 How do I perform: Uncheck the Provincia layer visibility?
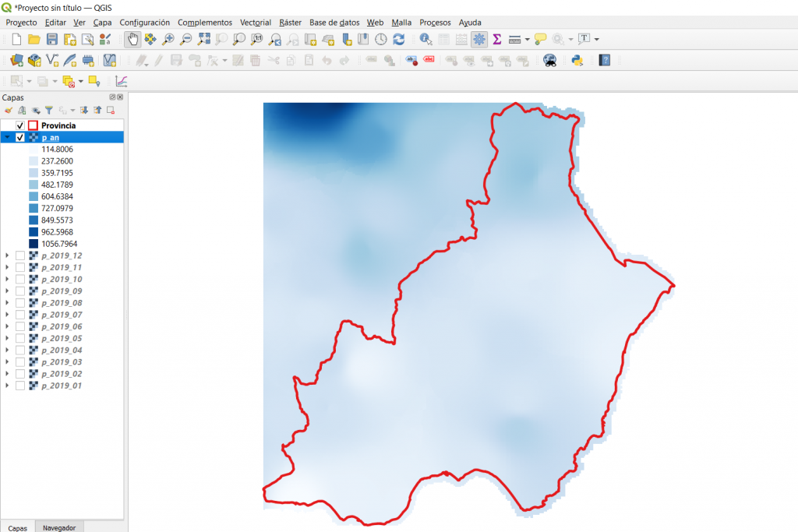[20, 125]
